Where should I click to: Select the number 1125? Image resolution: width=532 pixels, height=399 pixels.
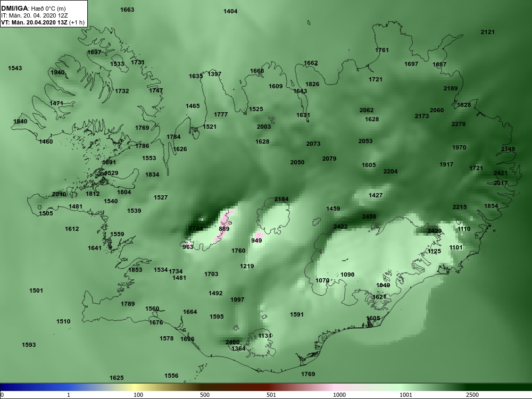tap(434, 251)
